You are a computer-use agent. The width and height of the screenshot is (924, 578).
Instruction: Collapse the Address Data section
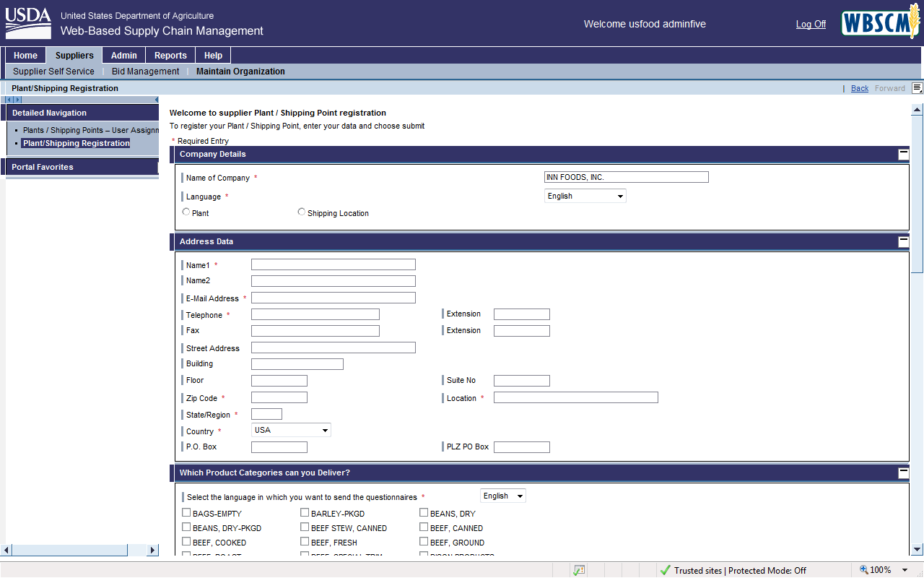[x=903, y=241]
